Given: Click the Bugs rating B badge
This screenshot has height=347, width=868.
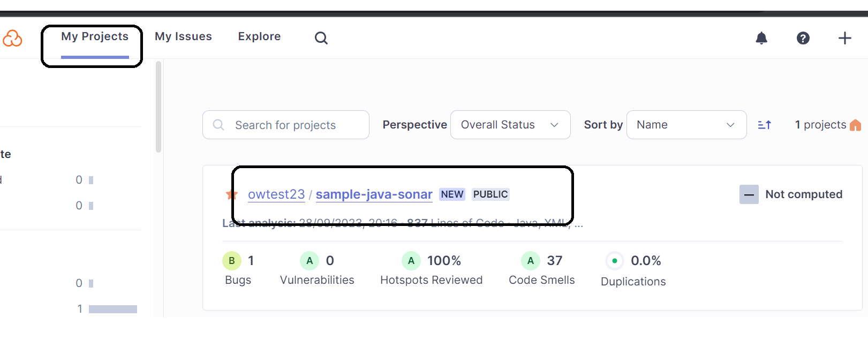Looking at the screenshot, I should click(x=231, y=261).
